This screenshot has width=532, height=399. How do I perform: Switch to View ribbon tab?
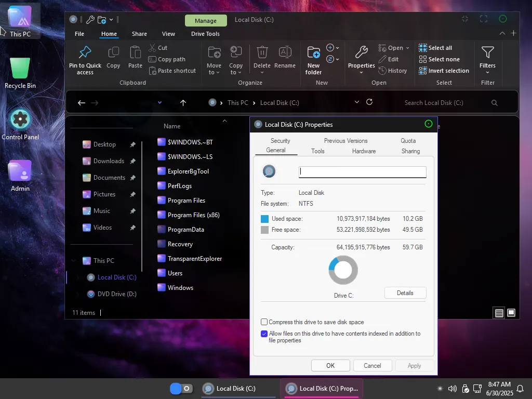pos(168,34)
